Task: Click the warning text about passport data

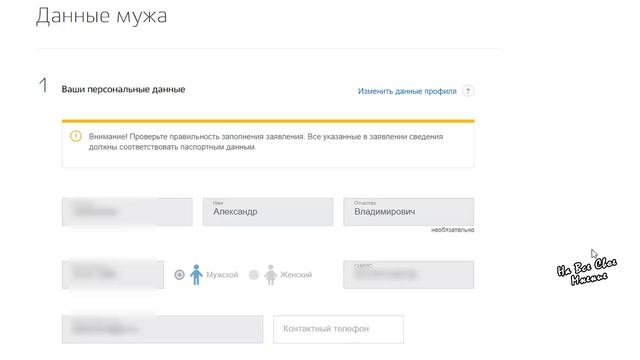Action: (x=266, y=142)
